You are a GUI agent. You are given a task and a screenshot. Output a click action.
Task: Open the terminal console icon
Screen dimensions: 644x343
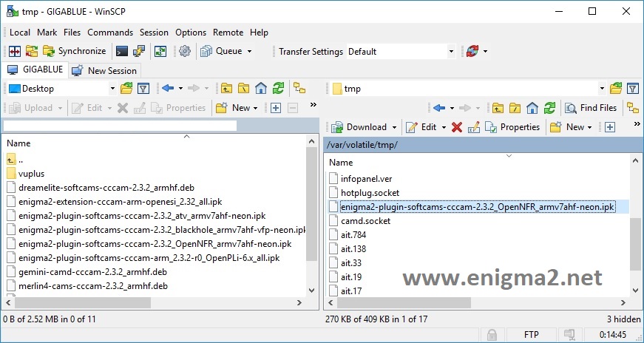pos(121,51)
